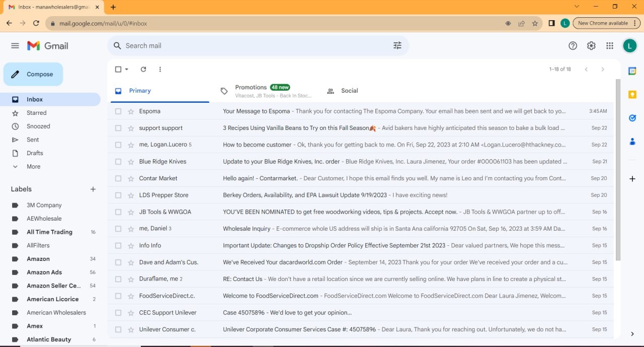Create new label plus icon
Viewport: 644px width, 347px height.
[93, 189]
